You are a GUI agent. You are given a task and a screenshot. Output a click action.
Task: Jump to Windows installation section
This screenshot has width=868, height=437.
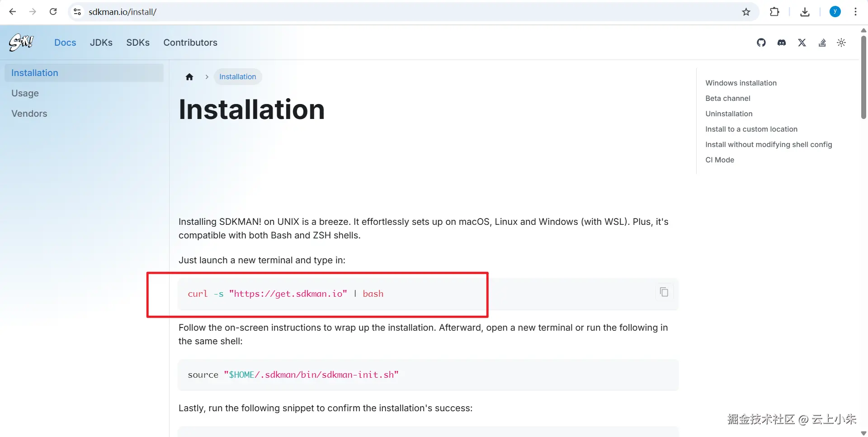tap(741, 83)
